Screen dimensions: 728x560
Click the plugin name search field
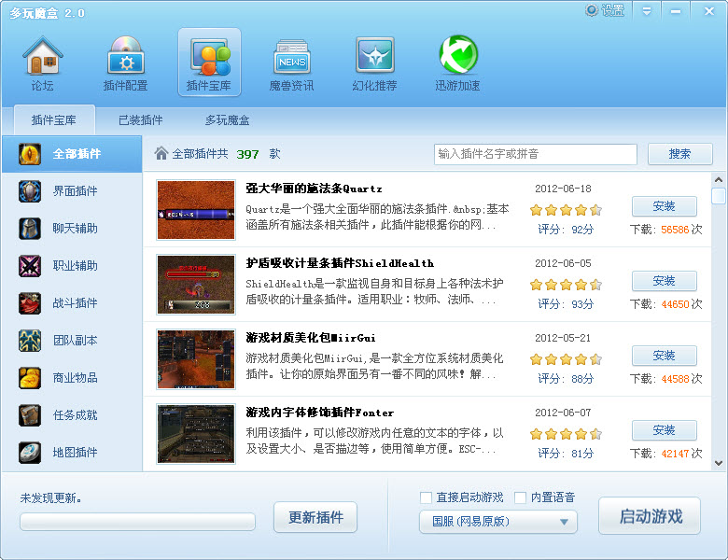pos(535,154)
